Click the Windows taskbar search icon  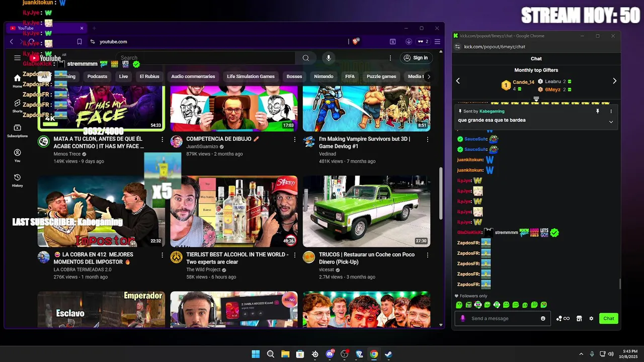(270, 354)
